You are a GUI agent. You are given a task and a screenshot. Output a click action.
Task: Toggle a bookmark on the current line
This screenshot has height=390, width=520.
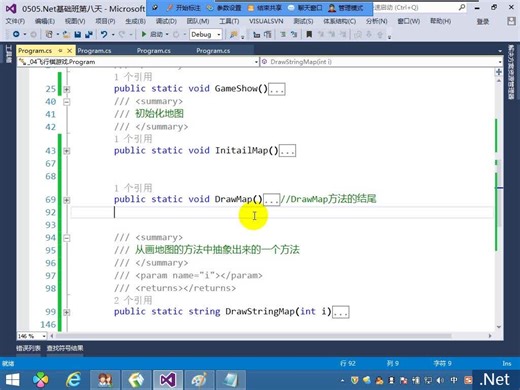click(x=309, y=34)
